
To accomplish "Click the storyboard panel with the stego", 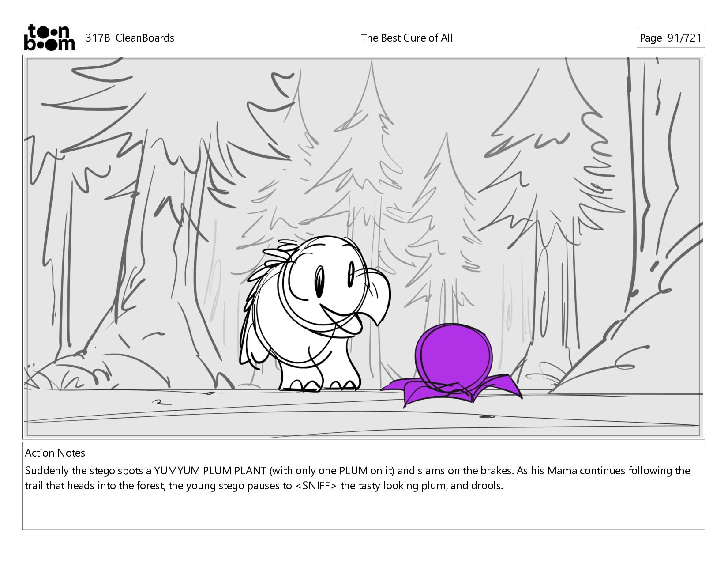I will 363,247.
